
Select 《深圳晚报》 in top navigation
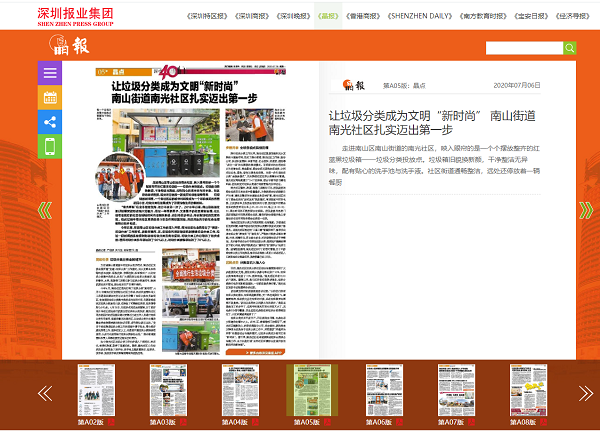[294, 16]
